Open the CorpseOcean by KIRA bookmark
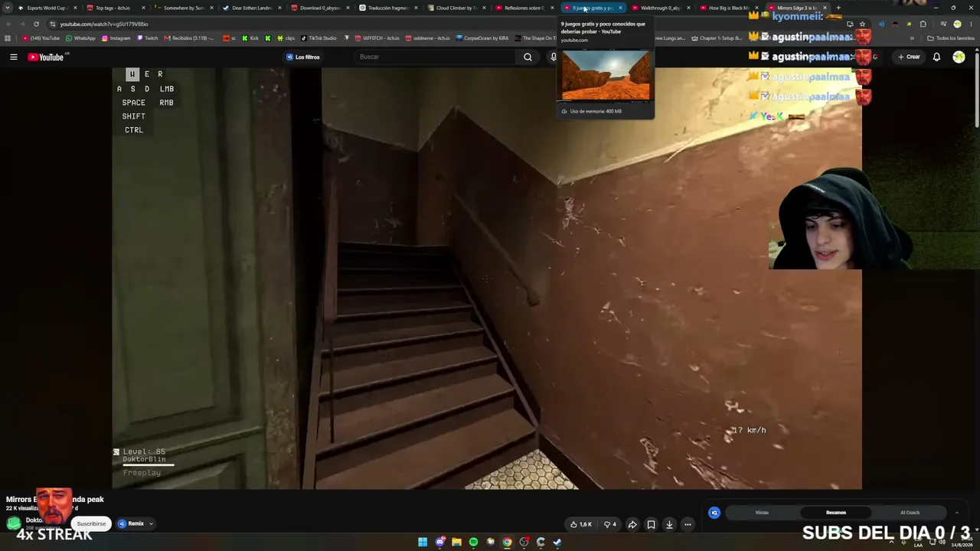The image size is (980, 551). 482,38
